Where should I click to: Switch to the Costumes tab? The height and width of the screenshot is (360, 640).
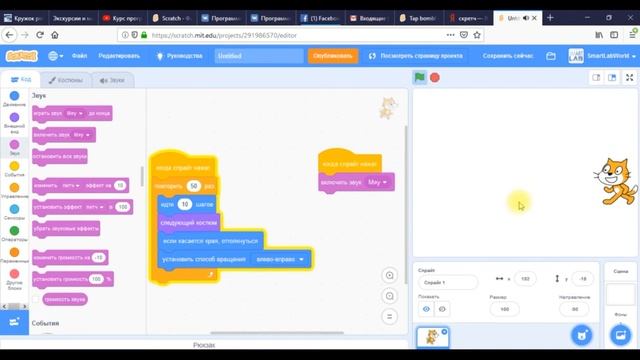click(66, 80)
